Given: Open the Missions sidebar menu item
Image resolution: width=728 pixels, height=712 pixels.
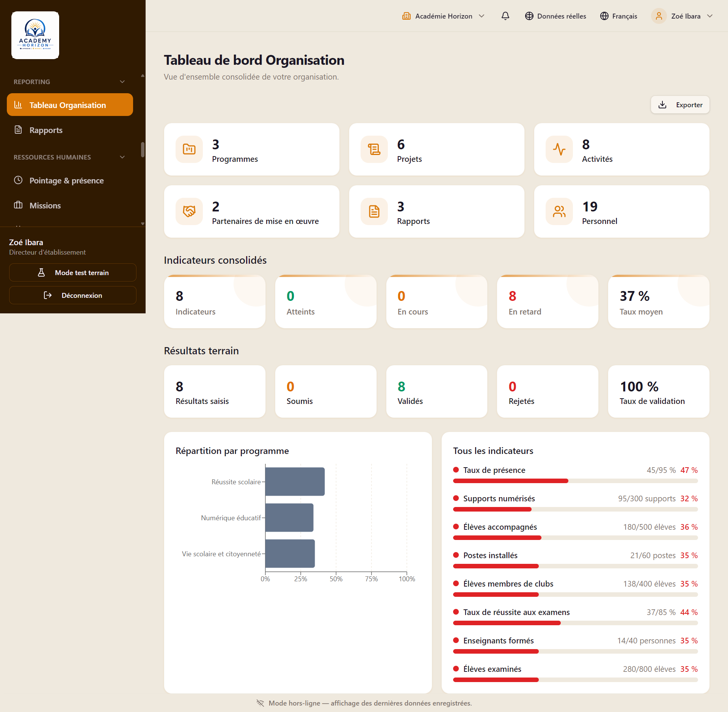Looking at the screenshot, I should [x=70, y=205].
